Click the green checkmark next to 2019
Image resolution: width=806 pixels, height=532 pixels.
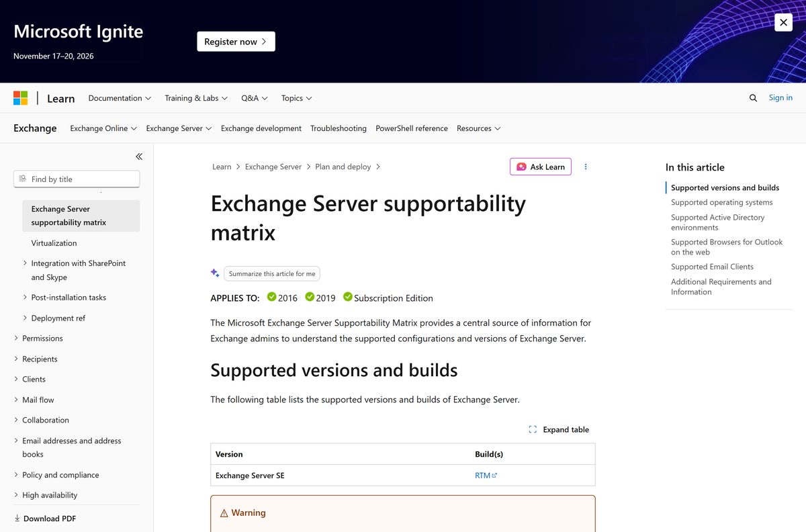(310, 297)
